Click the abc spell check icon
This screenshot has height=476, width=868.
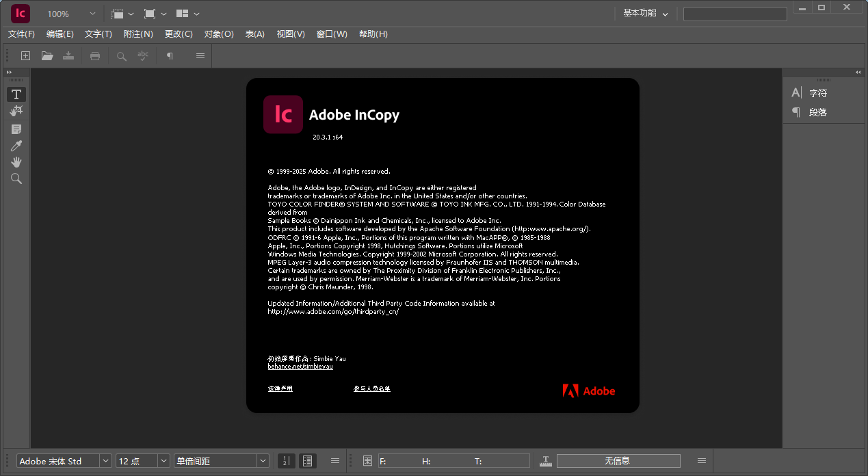(143, 56)
